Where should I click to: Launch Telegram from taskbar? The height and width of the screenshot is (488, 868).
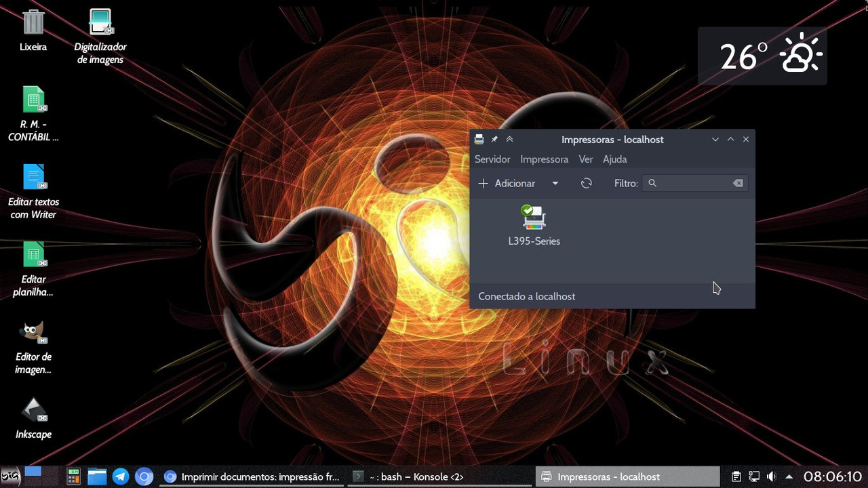(121, 476)
